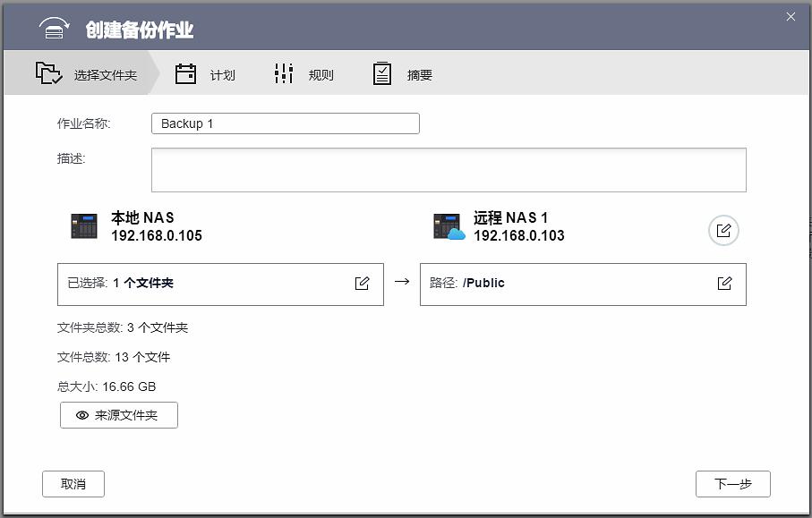This screenshot has width=812, height=518.
Task: Click edit icon next to 路径 /Public
Action: pos(724,283)
